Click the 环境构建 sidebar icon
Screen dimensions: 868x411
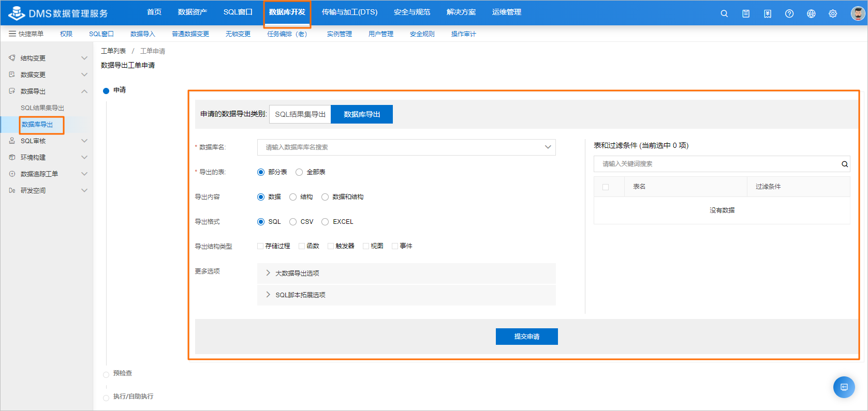(x=12, y=157)
